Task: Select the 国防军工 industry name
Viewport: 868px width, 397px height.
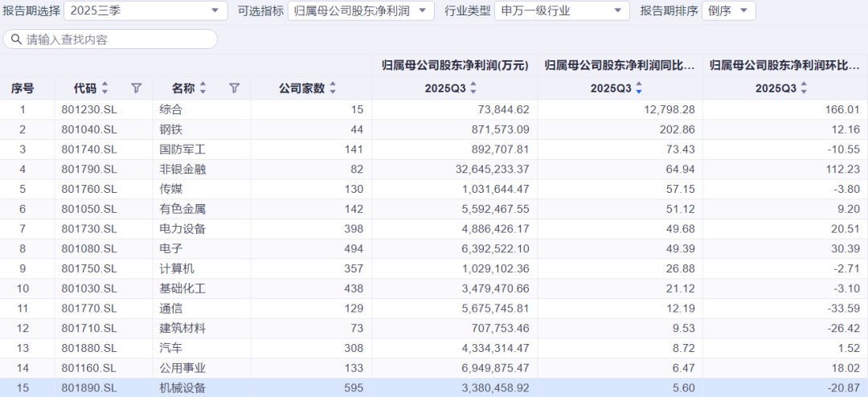Action: (x=182, y=149)
